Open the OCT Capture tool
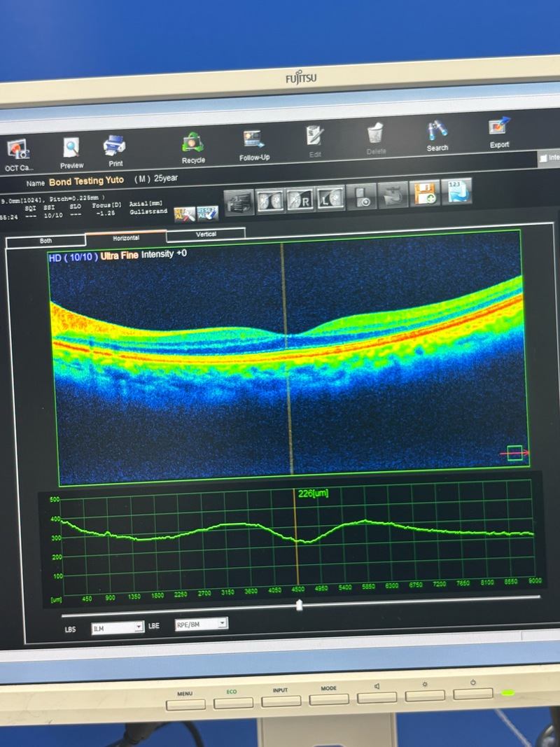Screen dimensions: 560x747 (x=17, y=151)
